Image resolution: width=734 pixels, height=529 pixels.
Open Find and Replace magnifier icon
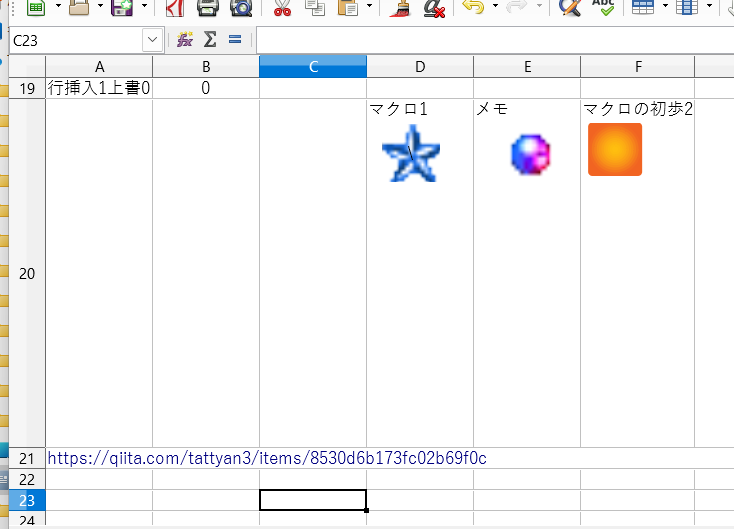point(570,7)
